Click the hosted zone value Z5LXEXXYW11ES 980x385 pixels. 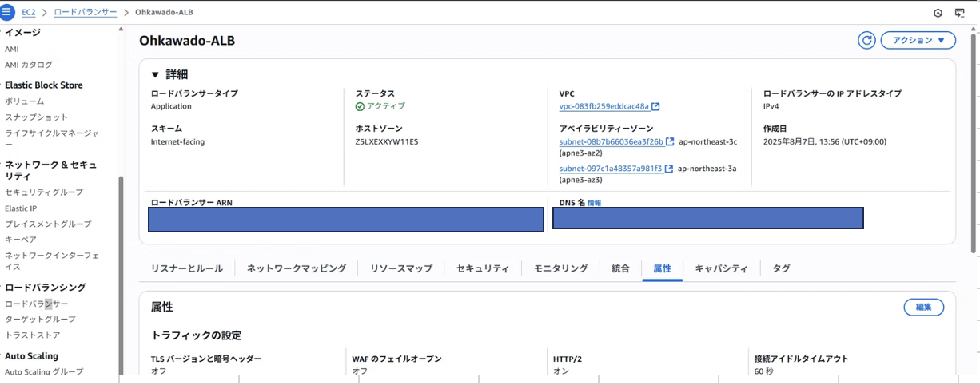tap(387, 141)
